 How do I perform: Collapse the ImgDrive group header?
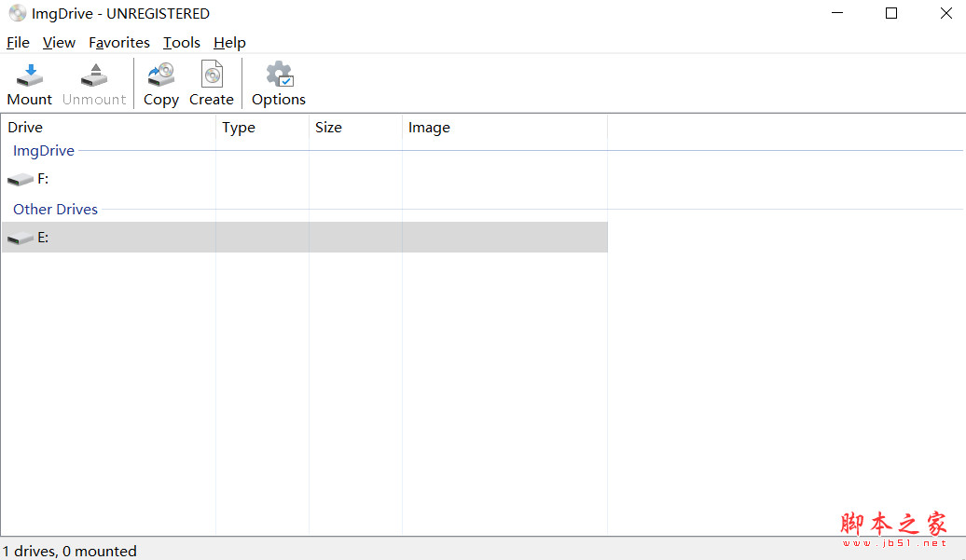tap(44, 151)
